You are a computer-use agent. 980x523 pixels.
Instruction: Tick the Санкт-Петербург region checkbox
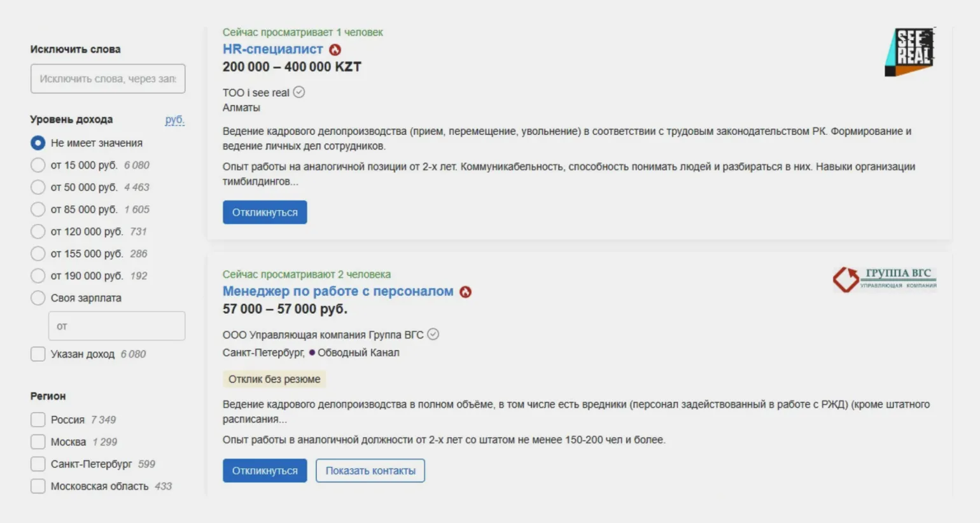tap(38, 464)
